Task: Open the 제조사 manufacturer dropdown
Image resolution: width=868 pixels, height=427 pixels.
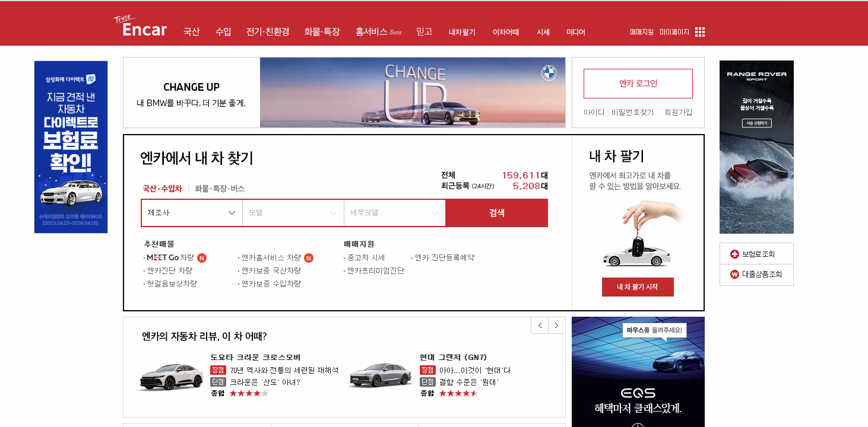Action: 191,212
